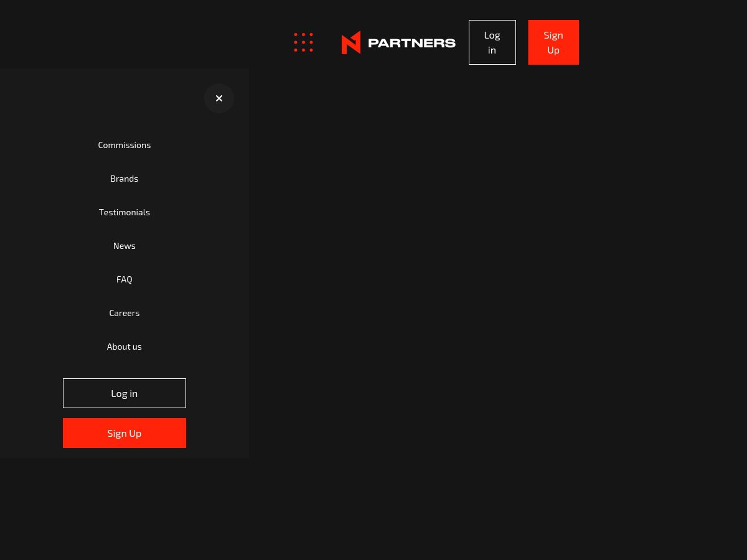Click the red N emblem in the logo
Image resolution: width=747 pixels, height=560 pixels.
[352, 42]
